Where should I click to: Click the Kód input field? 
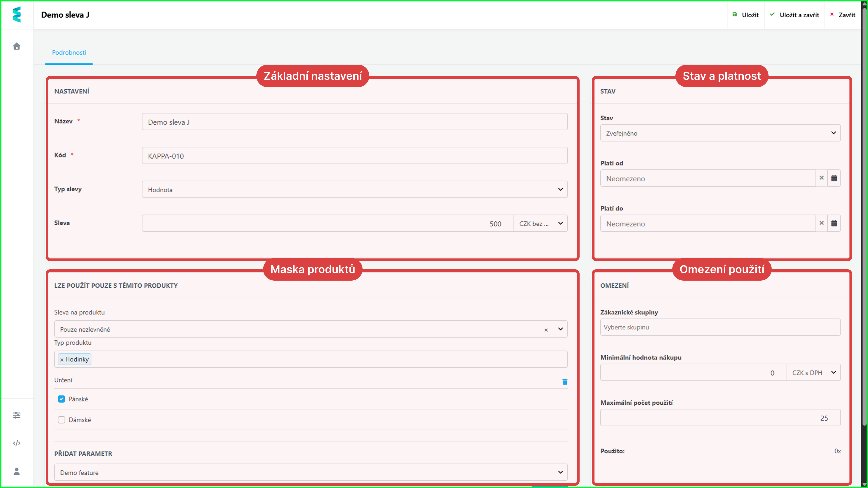point(354,156)
